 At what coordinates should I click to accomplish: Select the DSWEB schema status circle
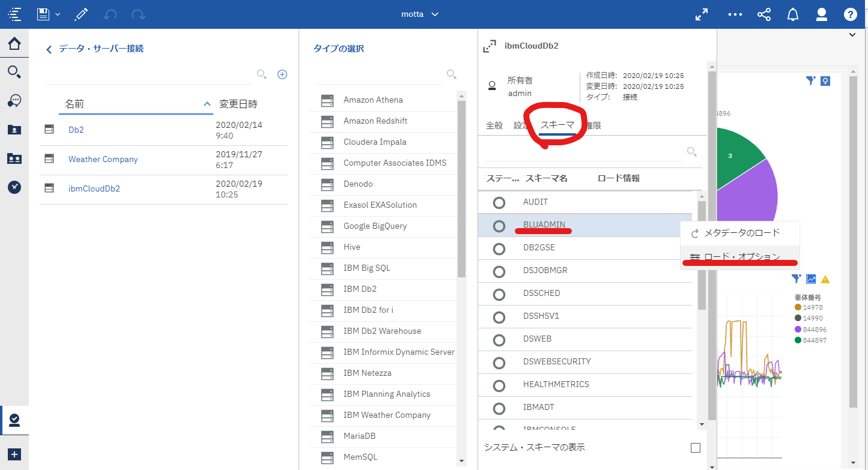click(499, 340)
